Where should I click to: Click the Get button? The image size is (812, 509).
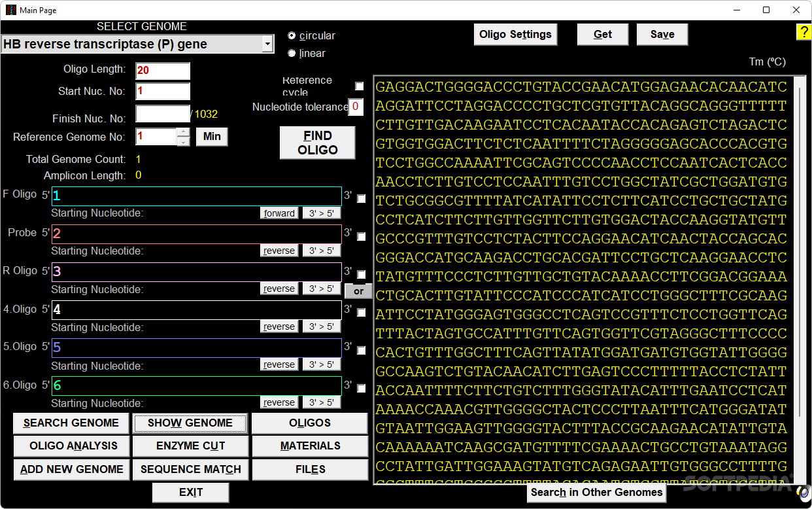pyautogui.click(x=603, y=35)
